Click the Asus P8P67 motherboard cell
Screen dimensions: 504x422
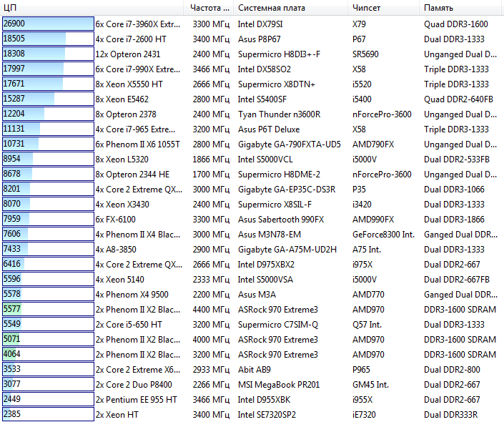coord(259,39)
